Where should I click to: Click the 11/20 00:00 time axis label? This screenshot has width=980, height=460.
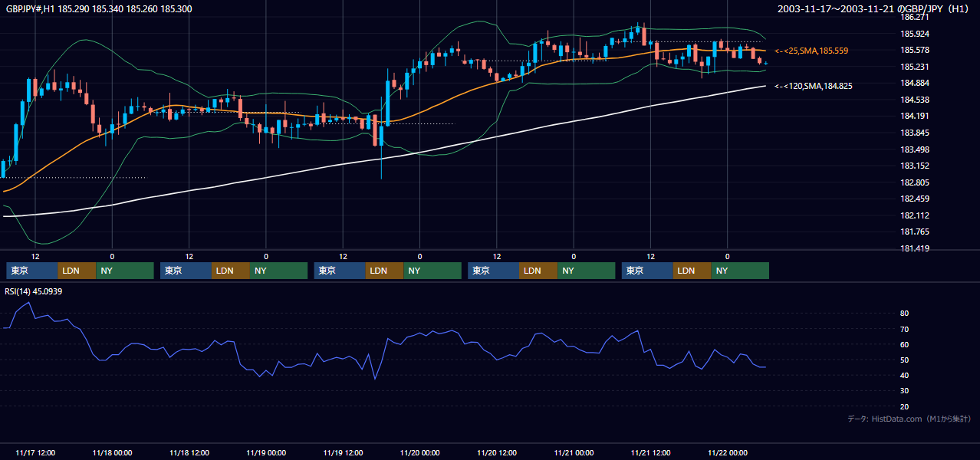point(420,453)
